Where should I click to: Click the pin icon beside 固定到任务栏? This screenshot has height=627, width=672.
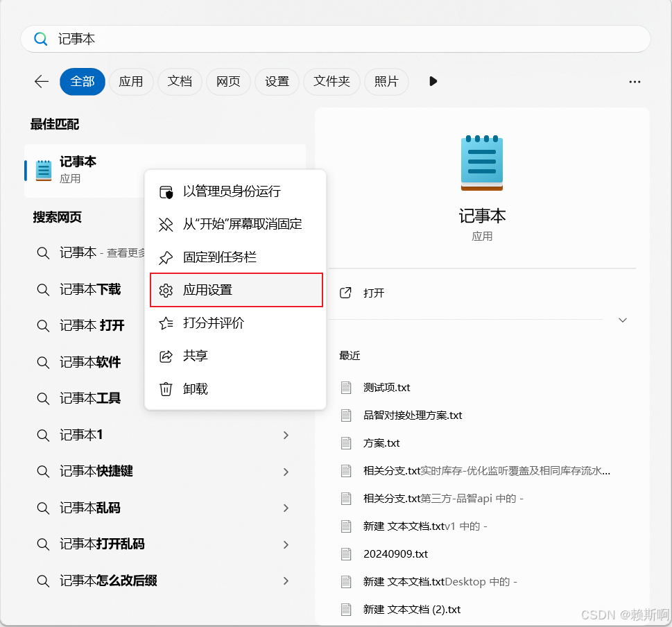[x=166, y=257]
